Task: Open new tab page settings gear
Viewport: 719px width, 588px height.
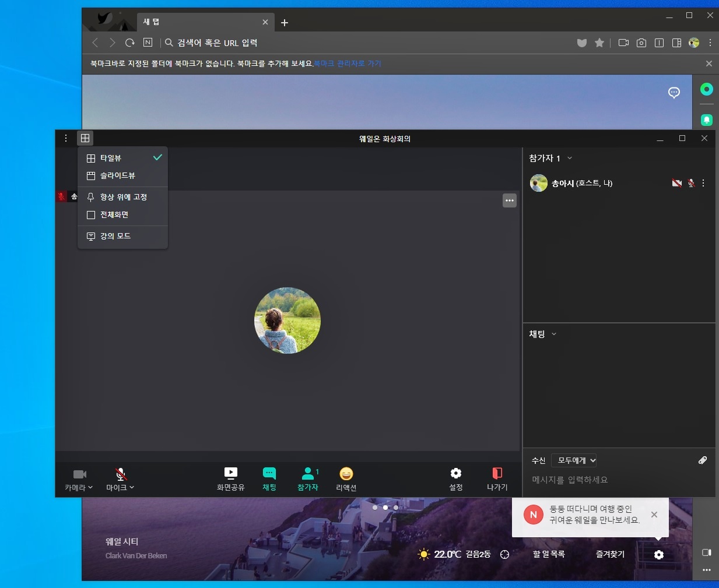Action: click(659, 555)
